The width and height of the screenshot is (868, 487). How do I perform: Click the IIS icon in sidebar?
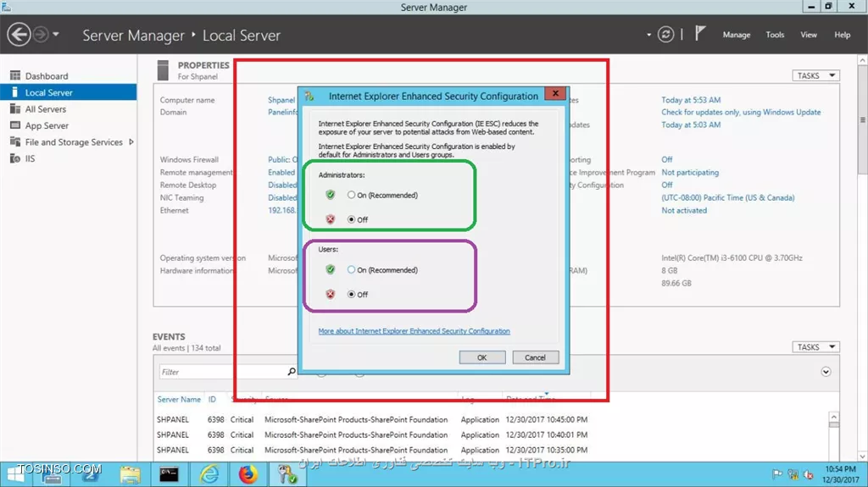tap(15, 158)
